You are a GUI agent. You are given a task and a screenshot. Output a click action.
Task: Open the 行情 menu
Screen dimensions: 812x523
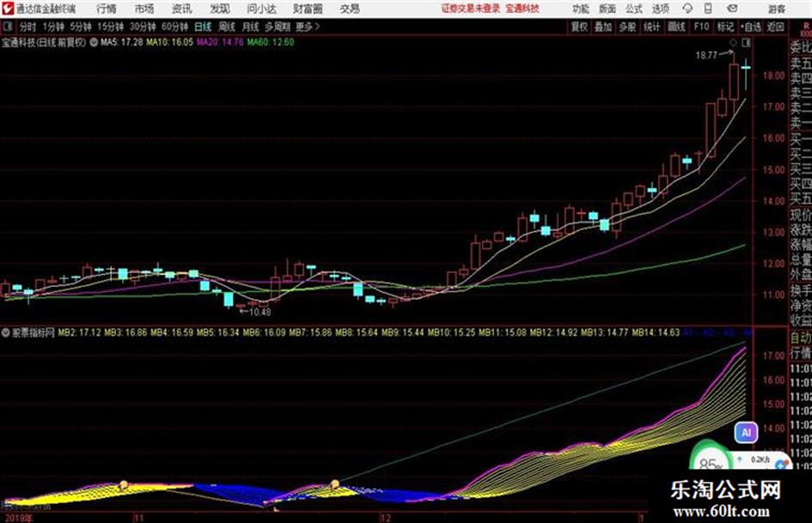[107, 9]
